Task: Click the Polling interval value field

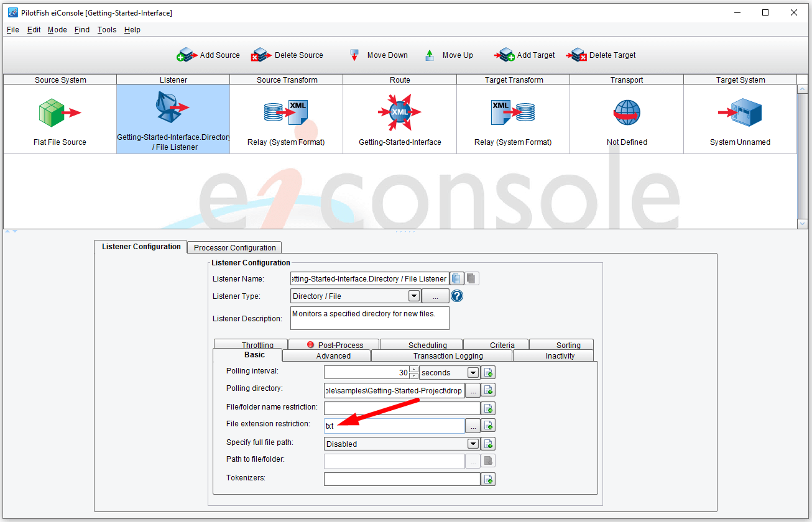Action: 367,373
